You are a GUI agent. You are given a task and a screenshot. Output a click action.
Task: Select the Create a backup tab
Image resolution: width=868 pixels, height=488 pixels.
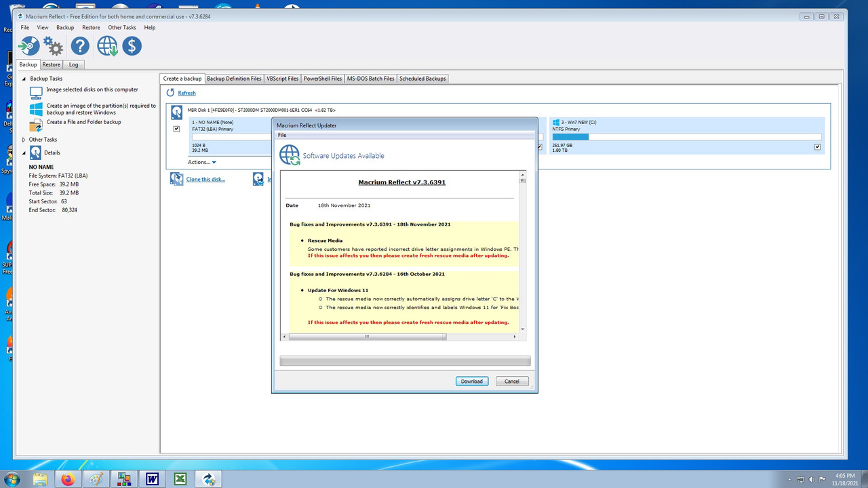pyautogui.click(x=182, y=79)
